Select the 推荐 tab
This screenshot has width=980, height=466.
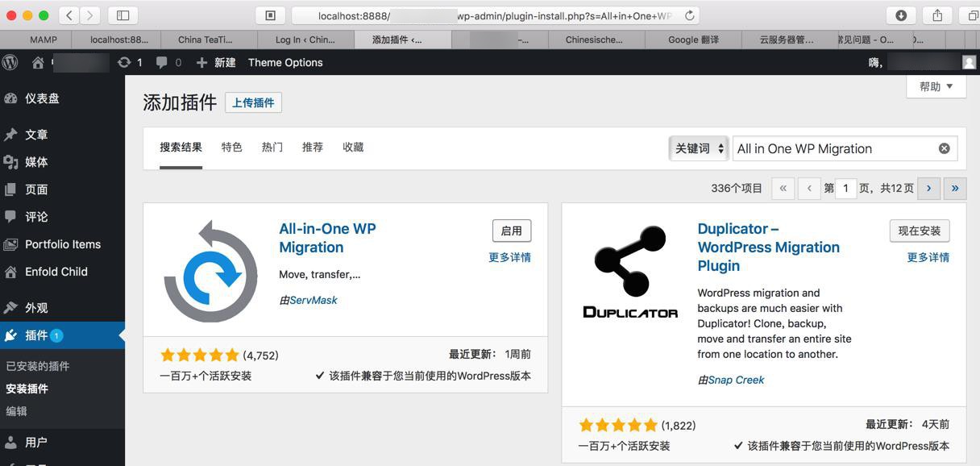tap(313, 148)
